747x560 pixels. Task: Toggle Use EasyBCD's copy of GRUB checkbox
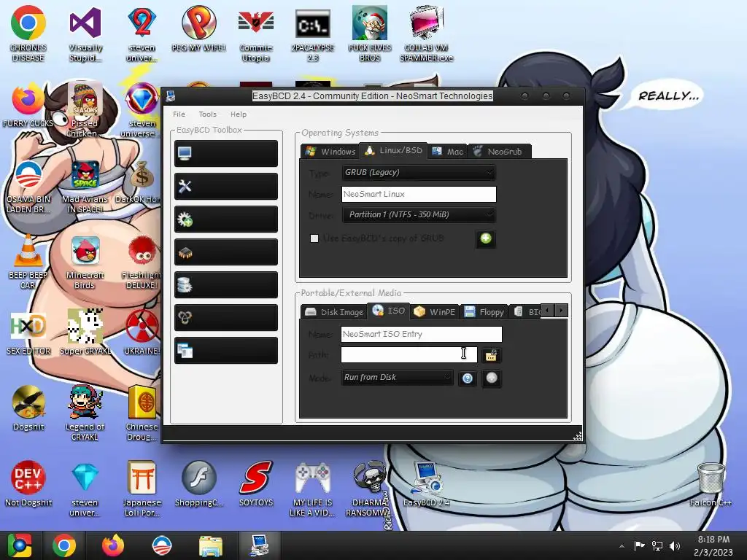(x=314, y=238)
